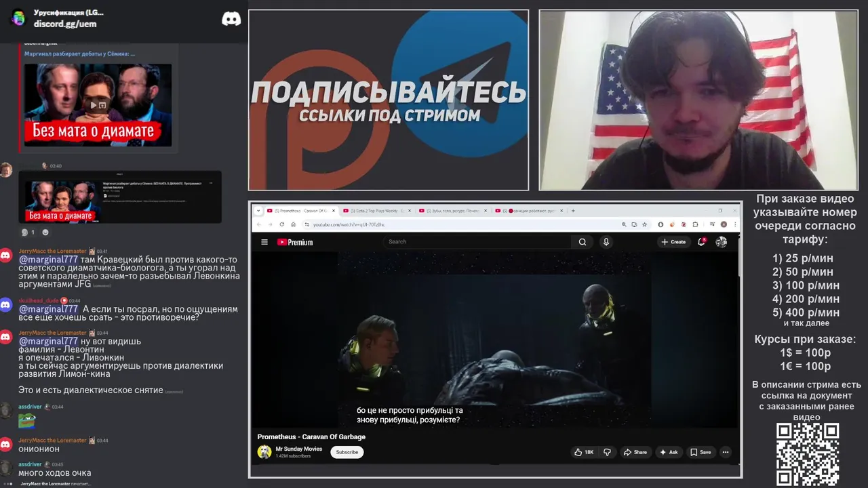This screenshot has width=868, height=488.
Task: Click the Ask button
Action: tap(668, 452)
